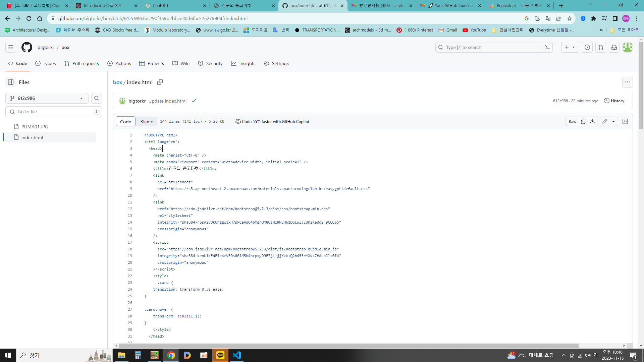This screenshot has width=644, height=362.
Task: View file commit History
Action: [x=614, y=101]
